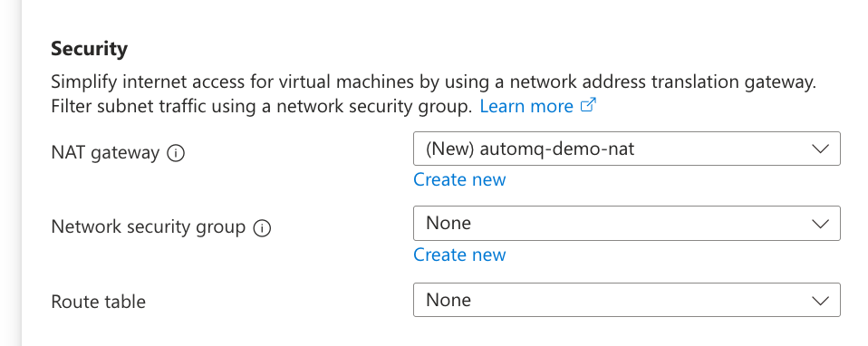Click the "Simplify internet access" description sentence
Screen dimensions: 868x346
[434, 82]
